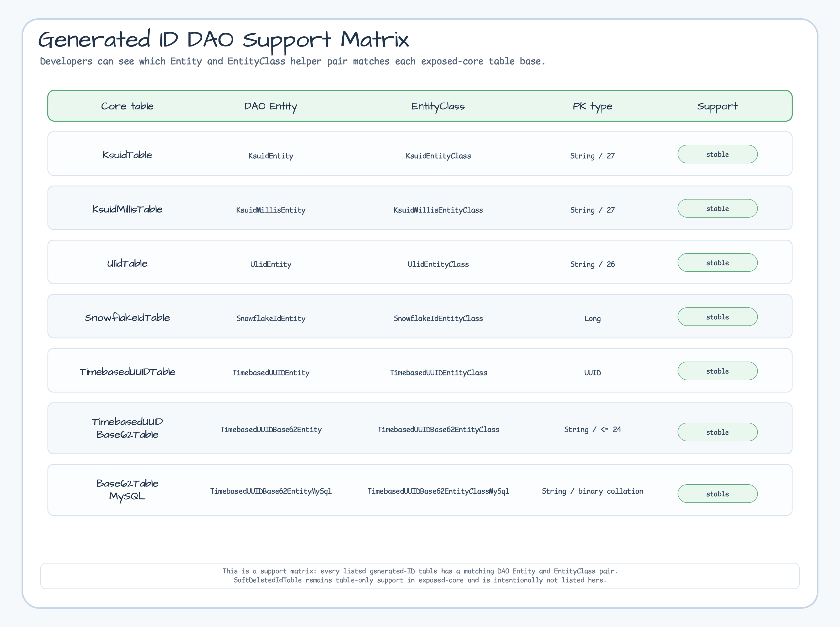
Task: Select the KsuidEntityClass cell
Action: [x=438, y=156]
